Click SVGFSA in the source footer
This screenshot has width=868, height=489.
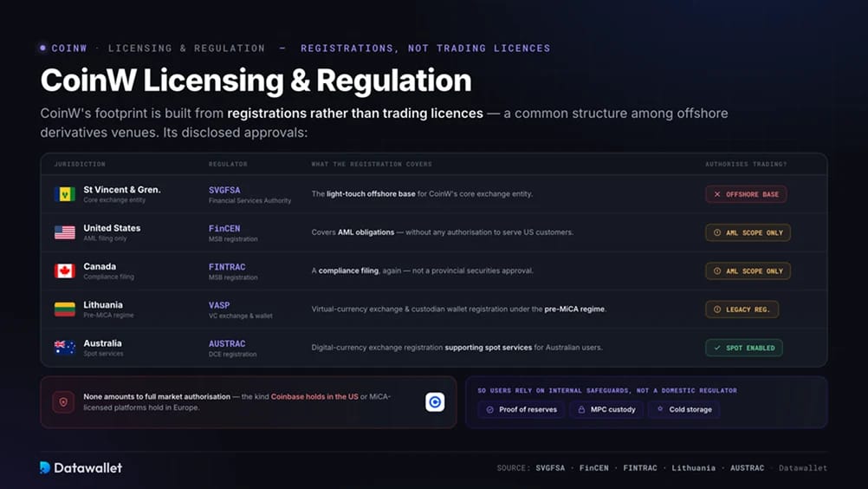pos(550,468)
